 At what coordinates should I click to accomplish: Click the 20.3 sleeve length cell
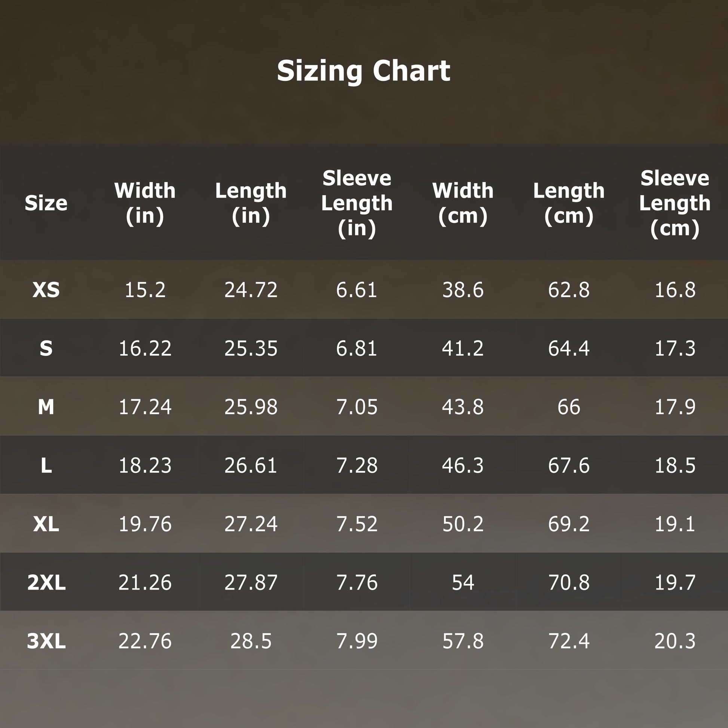coord(675,641)
